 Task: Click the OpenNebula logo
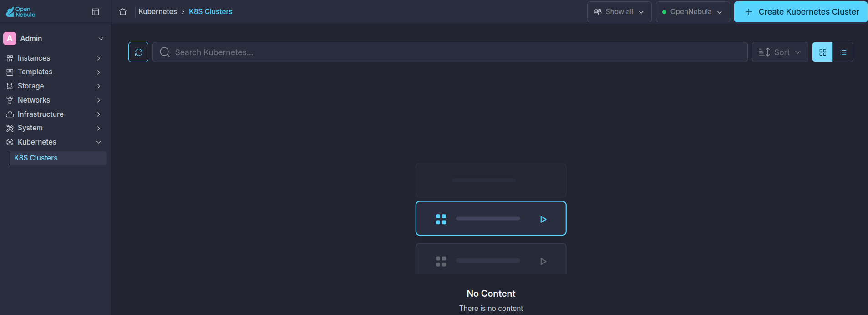tap(20, 12)
